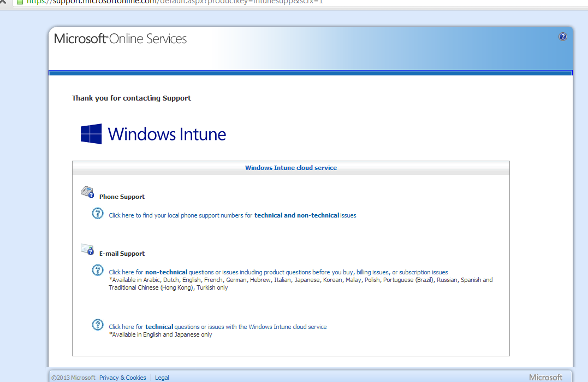The image size is (588, 382).
Task: Click the ©2013 Microsoft footer text
Action: [68, 377]
